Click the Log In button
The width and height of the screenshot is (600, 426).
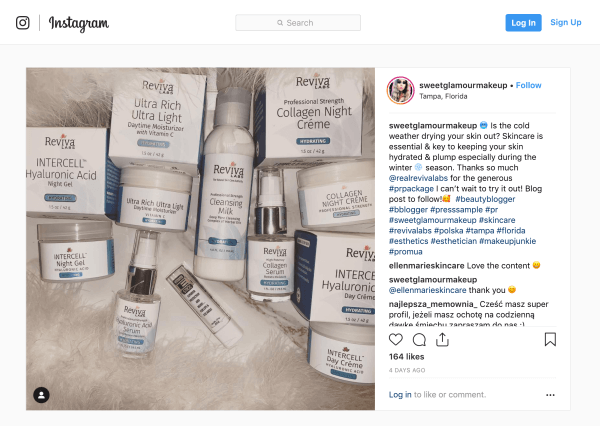tap(523, 23)
